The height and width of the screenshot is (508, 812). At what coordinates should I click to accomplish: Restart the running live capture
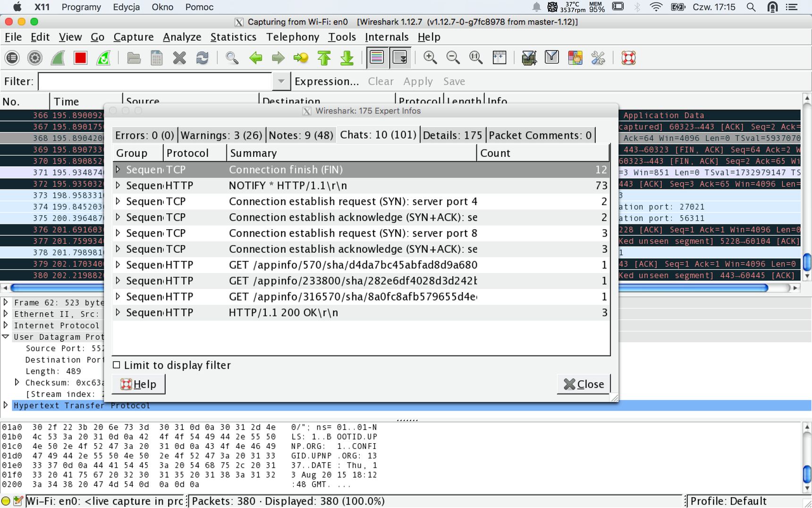coord(103,58)
